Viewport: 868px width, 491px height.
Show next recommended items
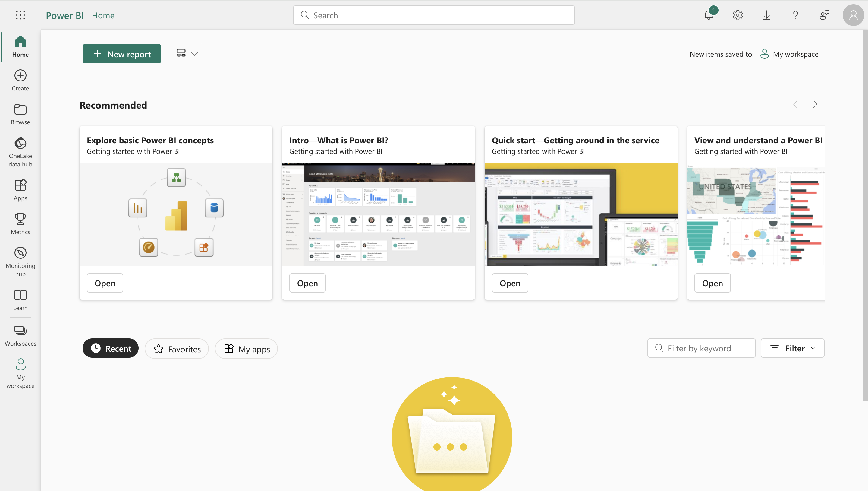pyautogui.click(x=815, y=105)
